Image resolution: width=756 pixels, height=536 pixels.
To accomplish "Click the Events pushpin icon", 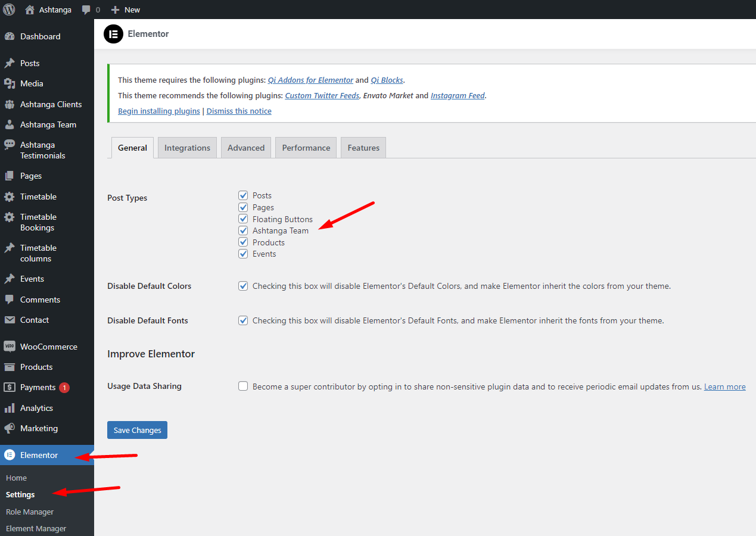I will point(10,279).
